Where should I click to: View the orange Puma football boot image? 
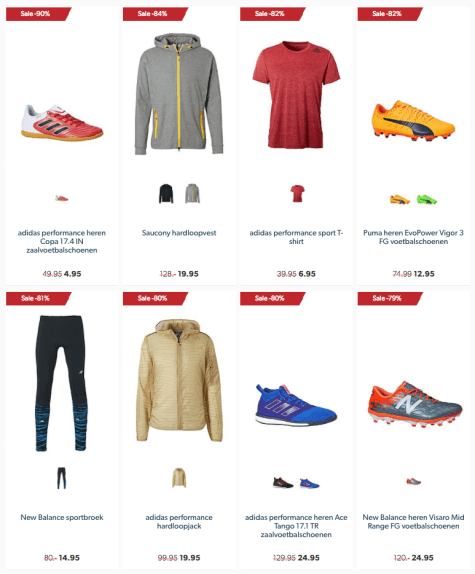point(413,120)
